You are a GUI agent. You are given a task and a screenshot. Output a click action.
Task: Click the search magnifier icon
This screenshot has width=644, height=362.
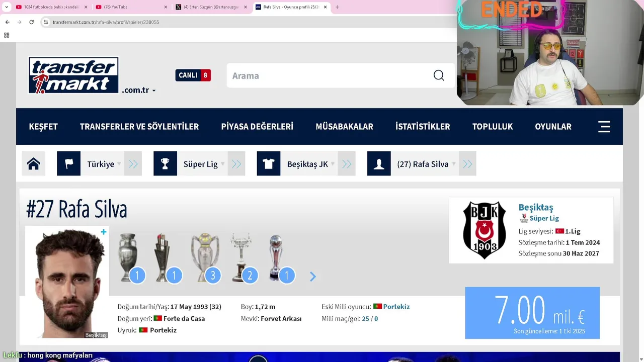point(439,75)
